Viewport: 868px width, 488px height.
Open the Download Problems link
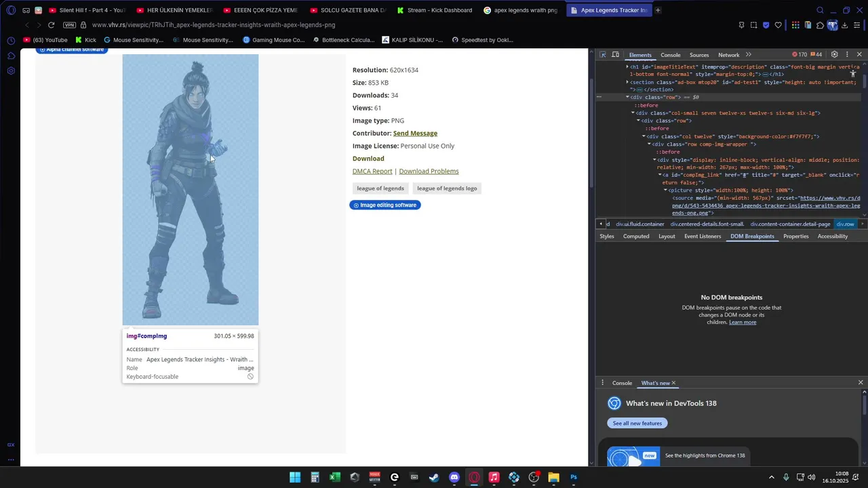coord(429,171)
